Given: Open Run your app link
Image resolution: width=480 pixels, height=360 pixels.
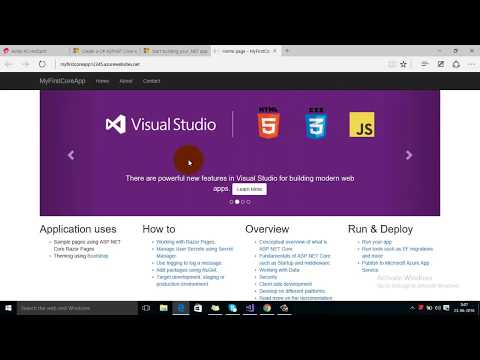Looking at the screenshot, I should (377, 242).
